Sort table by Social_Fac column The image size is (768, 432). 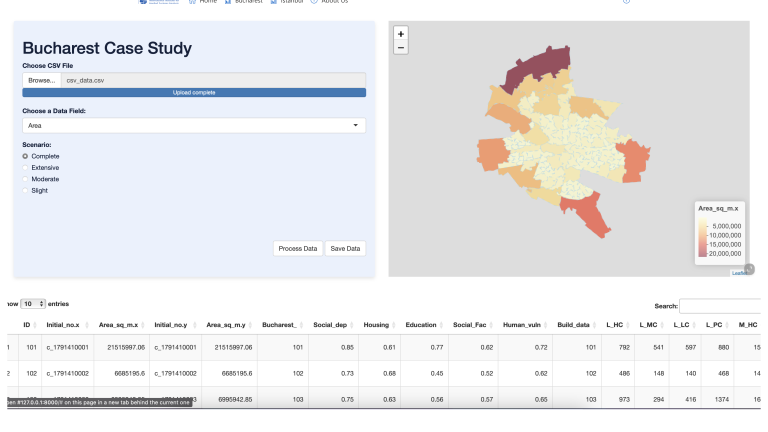tap(473, 325)
